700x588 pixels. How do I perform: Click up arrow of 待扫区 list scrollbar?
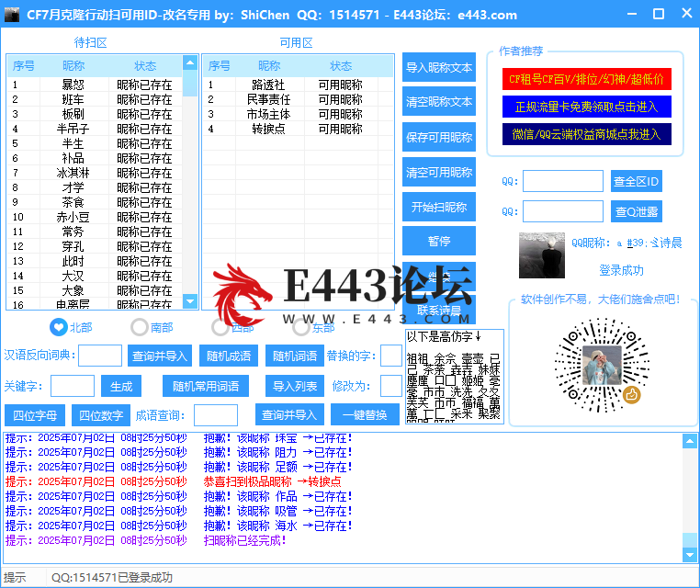(190, 62)
